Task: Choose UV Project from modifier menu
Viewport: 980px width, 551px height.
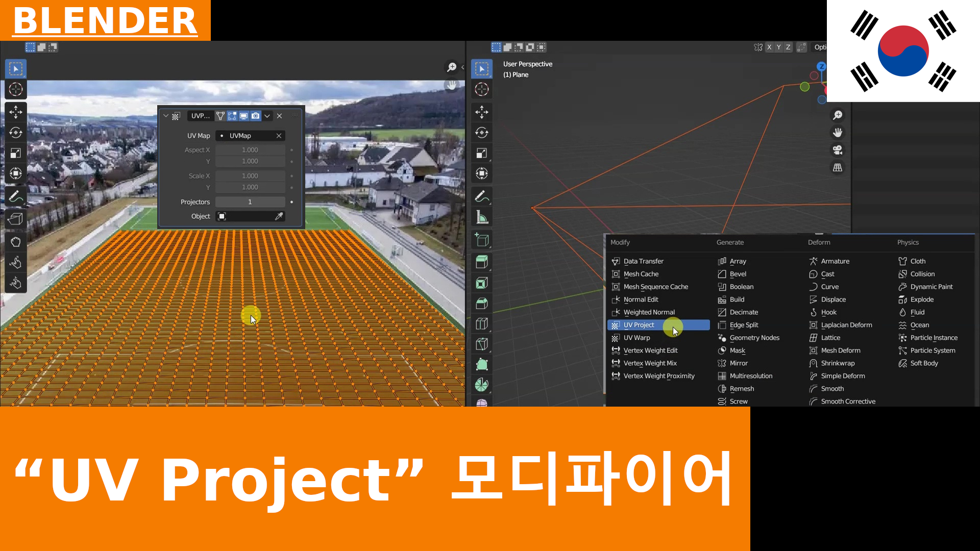Action: coord(658,325)
